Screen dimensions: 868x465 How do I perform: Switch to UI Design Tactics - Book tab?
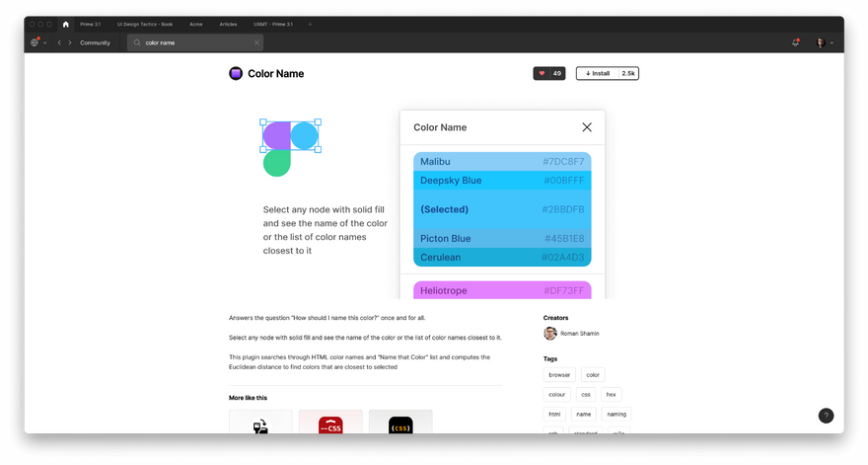[x=145, y=25]
